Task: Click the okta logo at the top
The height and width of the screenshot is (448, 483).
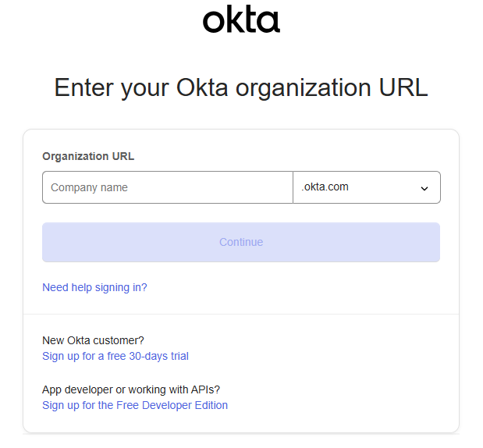Action: (x=241, y=19)
